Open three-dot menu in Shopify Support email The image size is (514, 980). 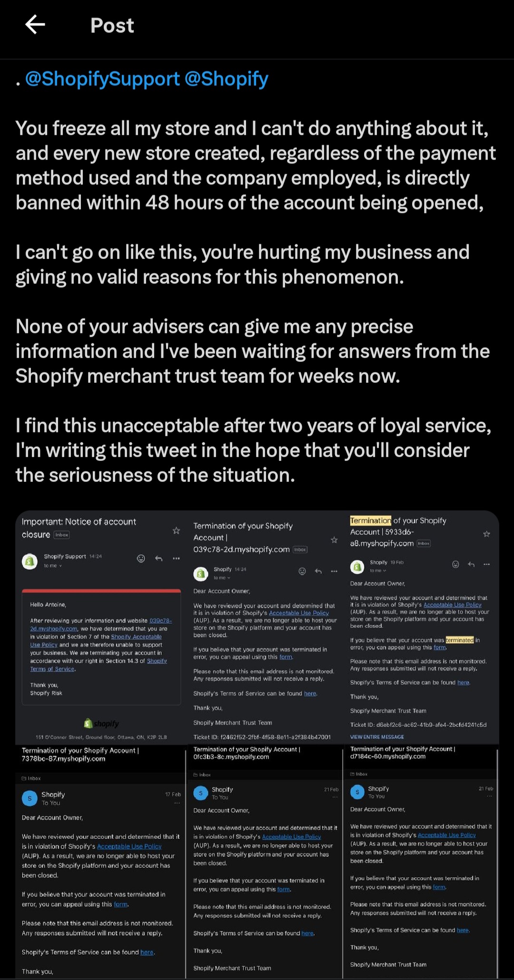tap(176, 558)
